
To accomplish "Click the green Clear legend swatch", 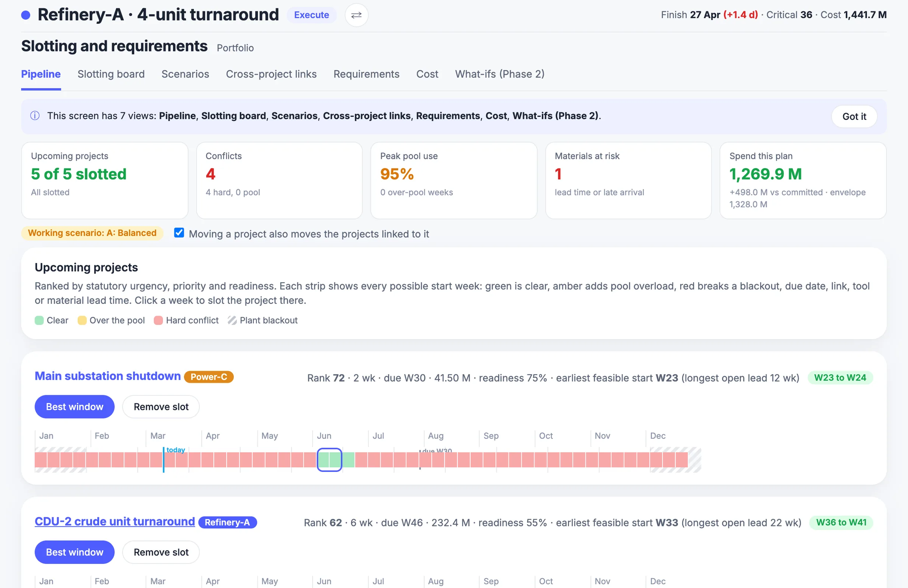I will click(x=39, y=320).
